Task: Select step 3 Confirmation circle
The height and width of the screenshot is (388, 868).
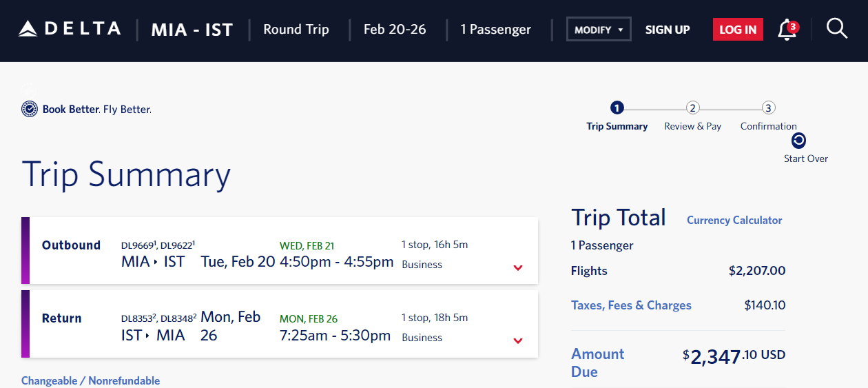Action: (769, 108)
